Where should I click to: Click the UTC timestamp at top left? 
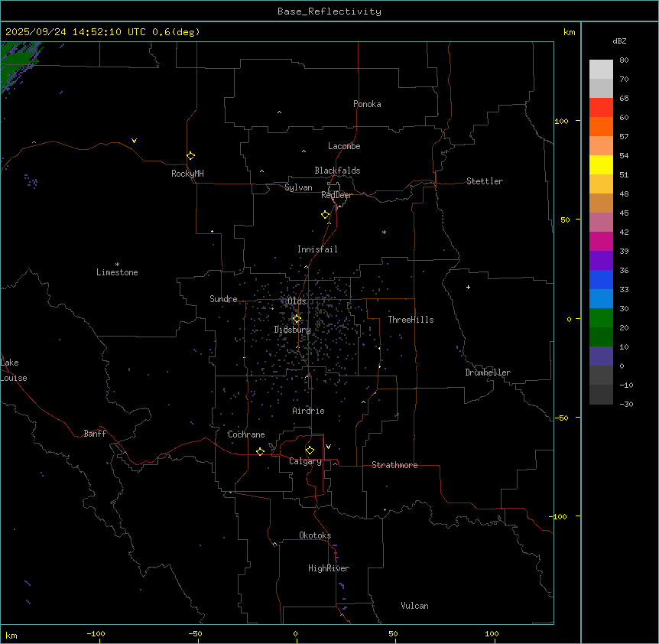102,32
